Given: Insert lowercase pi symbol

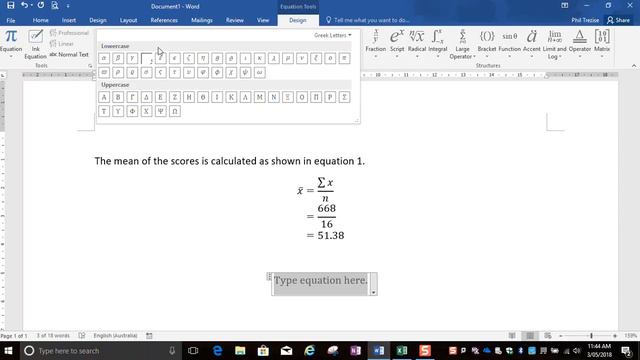Looking at the screenshot, I should tap(344, 58).
